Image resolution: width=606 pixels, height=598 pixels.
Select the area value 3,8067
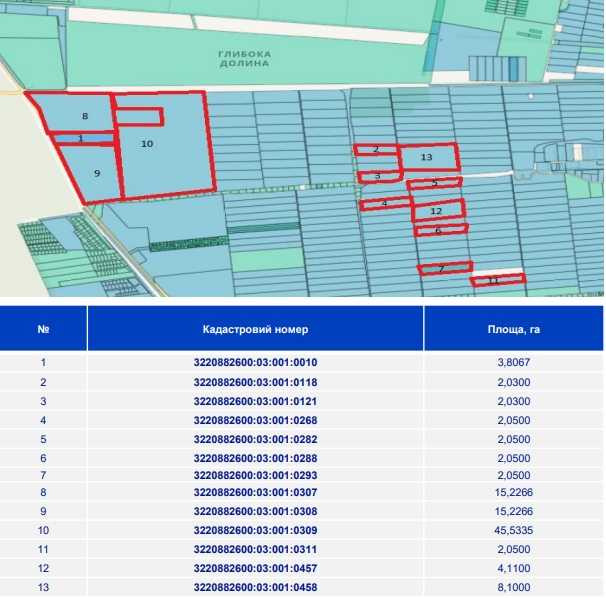[513, 363]
